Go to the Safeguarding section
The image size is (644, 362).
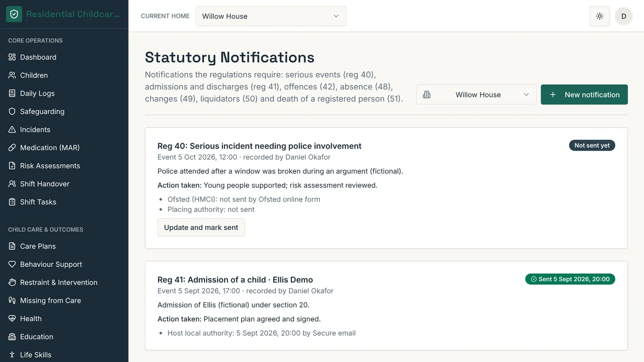(64, 111)
